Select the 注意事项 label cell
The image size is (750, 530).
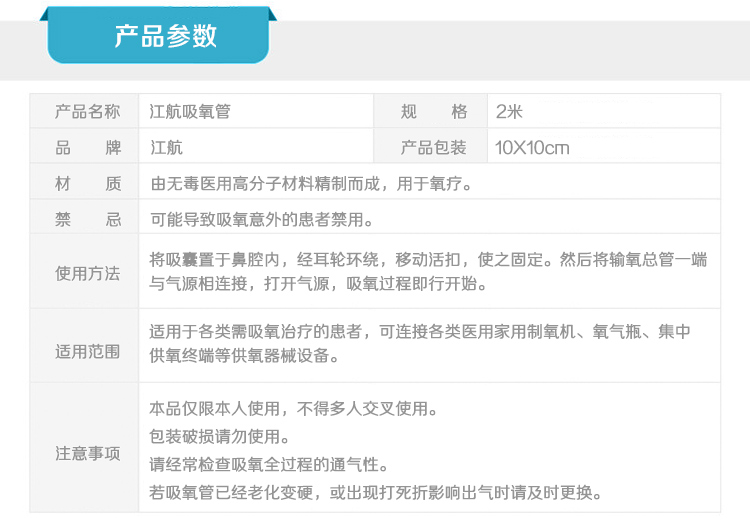[87, 453]
